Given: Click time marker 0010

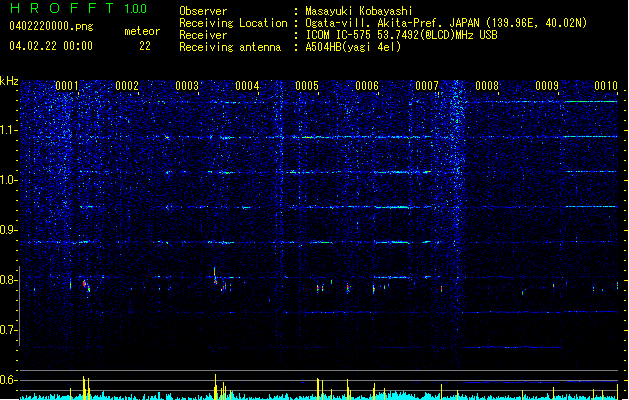Looking at the screenshot, I should [606, 86].
